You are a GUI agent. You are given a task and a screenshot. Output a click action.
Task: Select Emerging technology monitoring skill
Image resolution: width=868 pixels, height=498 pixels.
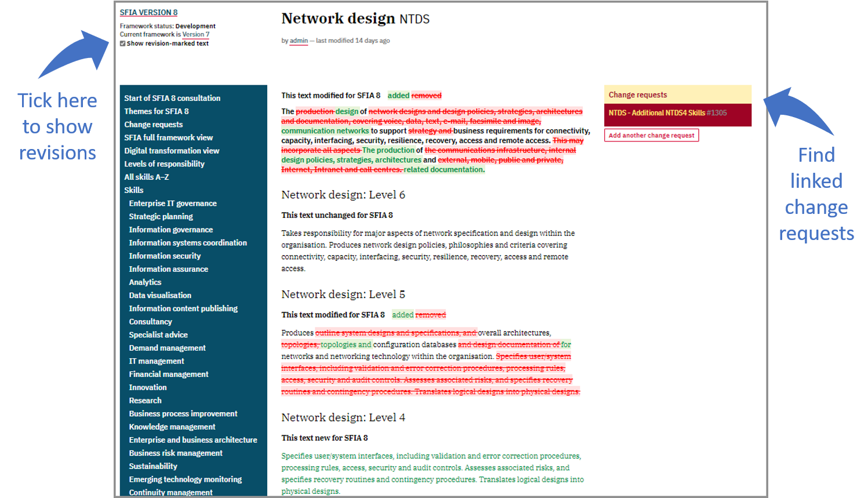[186, 479]
